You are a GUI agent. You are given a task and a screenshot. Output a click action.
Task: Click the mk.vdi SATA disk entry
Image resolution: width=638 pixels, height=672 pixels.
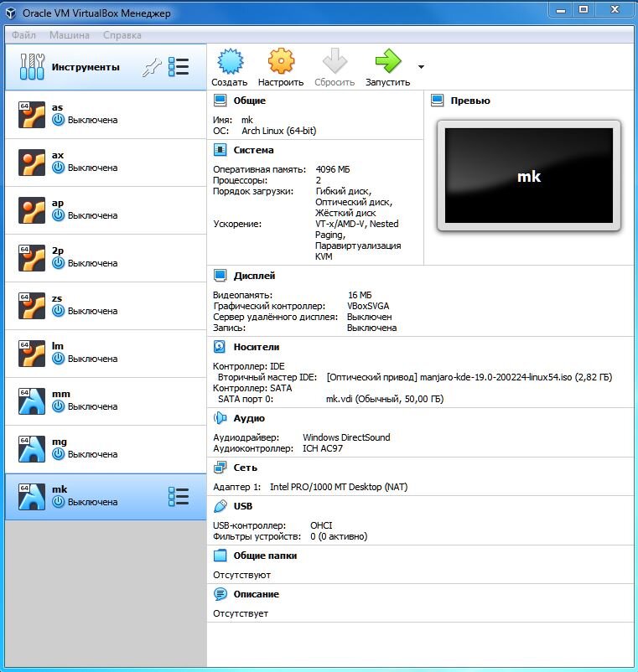click(x=385, y=399)
